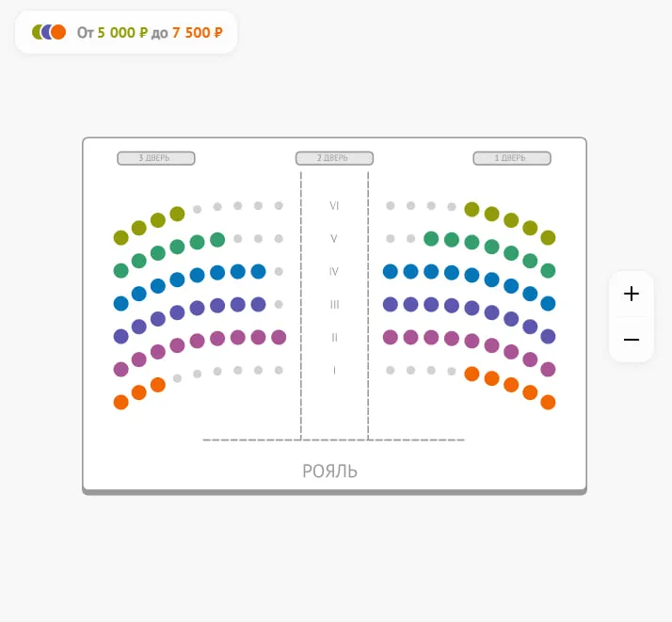The width and height of the screenshot is (672, 622).
Task: Click the 3 ДВЕРЬ door label
Action: click(x=156, y=158)
